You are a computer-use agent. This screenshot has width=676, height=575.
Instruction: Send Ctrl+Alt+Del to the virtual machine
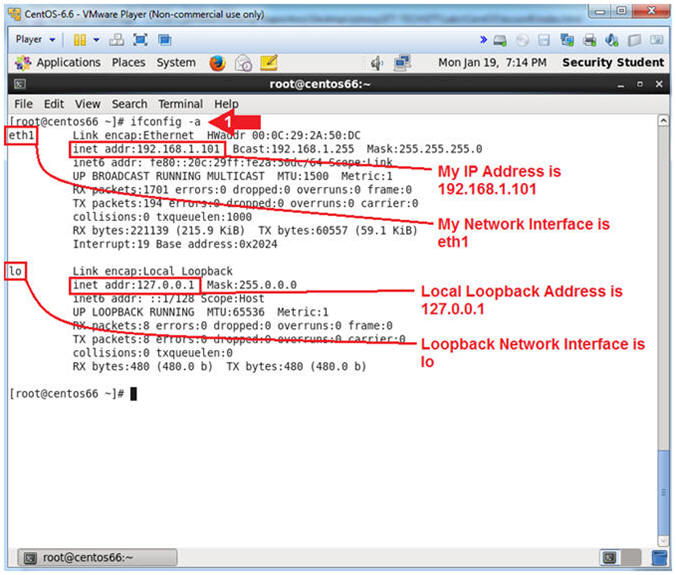click(116, 40)
